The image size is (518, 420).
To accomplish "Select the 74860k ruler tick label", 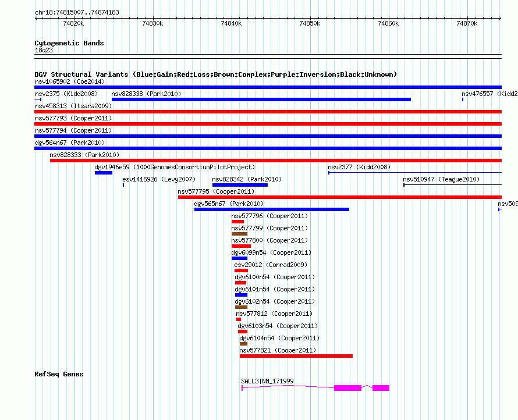I will click(x=388, y=23).
